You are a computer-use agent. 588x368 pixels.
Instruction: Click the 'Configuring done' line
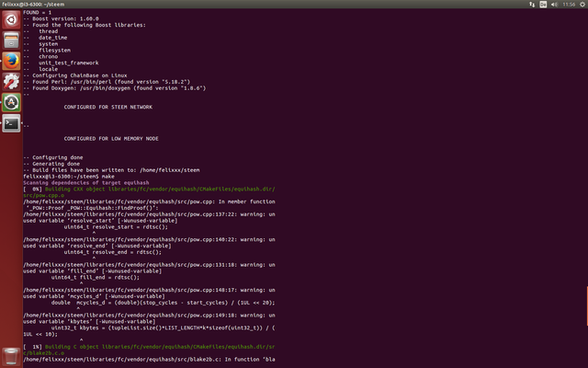coord(53,157)
